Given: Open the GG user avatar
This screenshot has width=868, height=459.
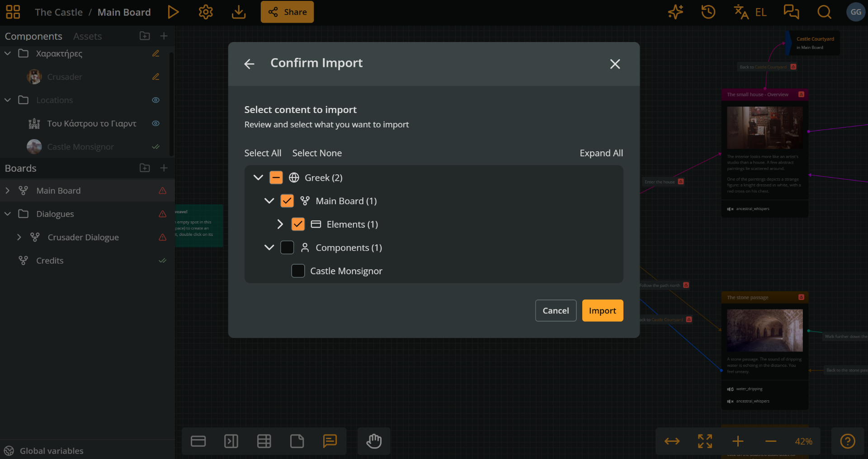Looking at the screenshot, I should (x=856, y=12).
